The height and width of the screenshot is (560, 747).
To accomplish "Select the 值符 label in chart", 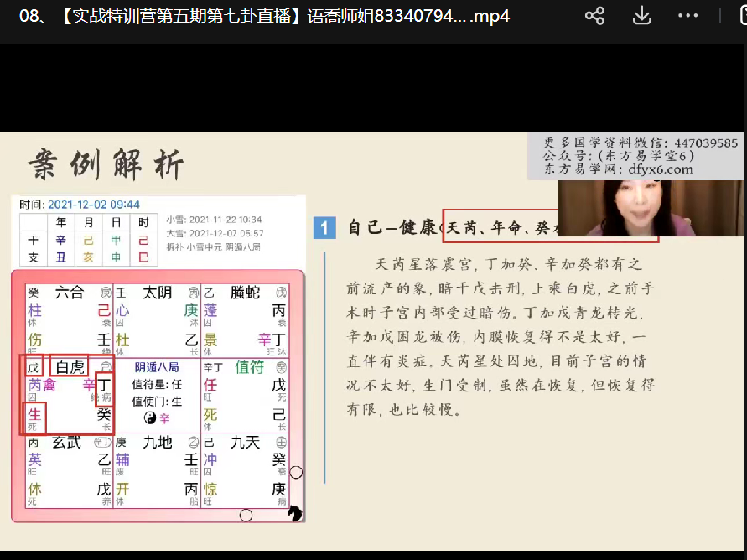I will (x=249, y=366).
